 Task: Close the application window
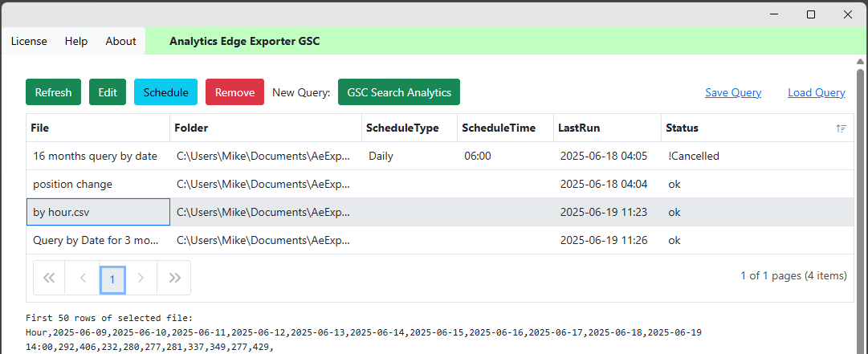click(x=847, y=14)
